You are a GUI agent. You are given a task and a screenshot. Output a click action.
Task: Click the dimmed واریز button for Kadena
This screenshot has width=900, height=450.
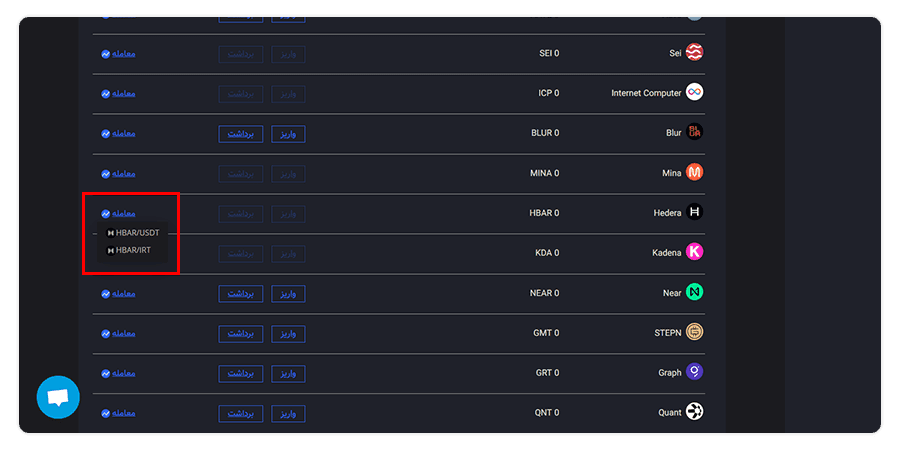(x=288, y=254)
